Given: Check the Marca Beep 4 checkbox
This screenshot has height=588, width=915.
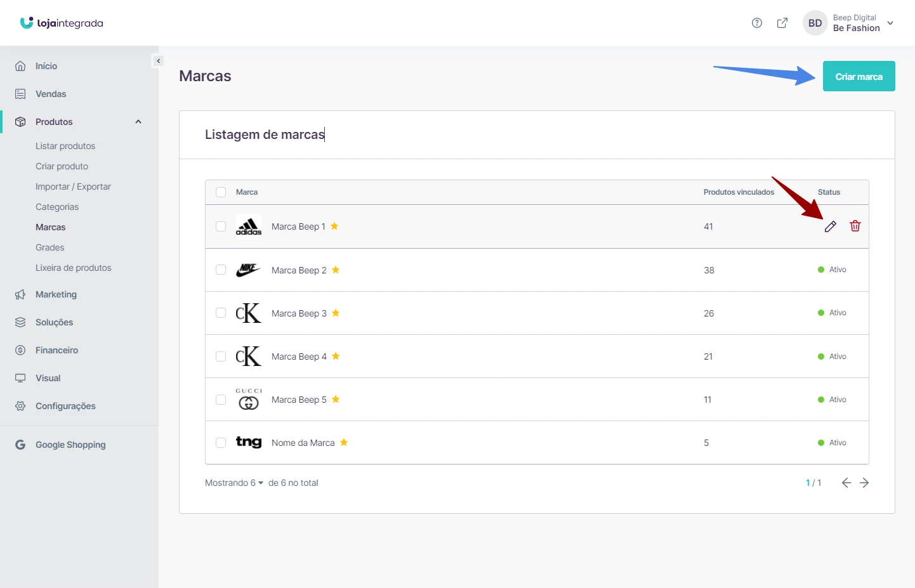Looking at the screenshot, I should 221,356.
